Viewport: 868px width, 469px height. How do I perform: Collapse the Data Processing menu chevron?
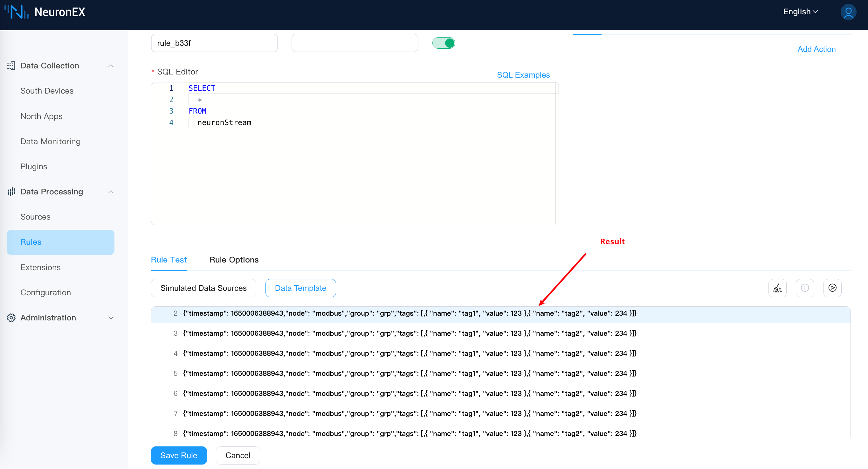[111, 192]
